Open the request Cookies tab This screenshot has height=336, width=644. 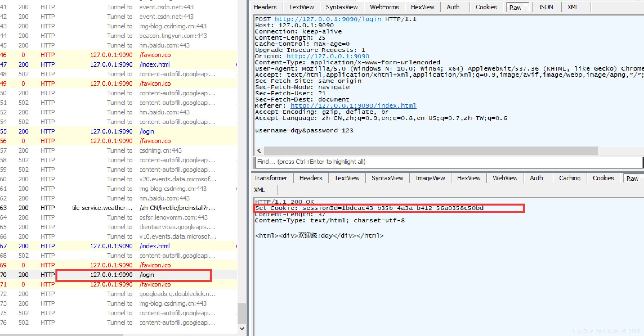[486, 7]
